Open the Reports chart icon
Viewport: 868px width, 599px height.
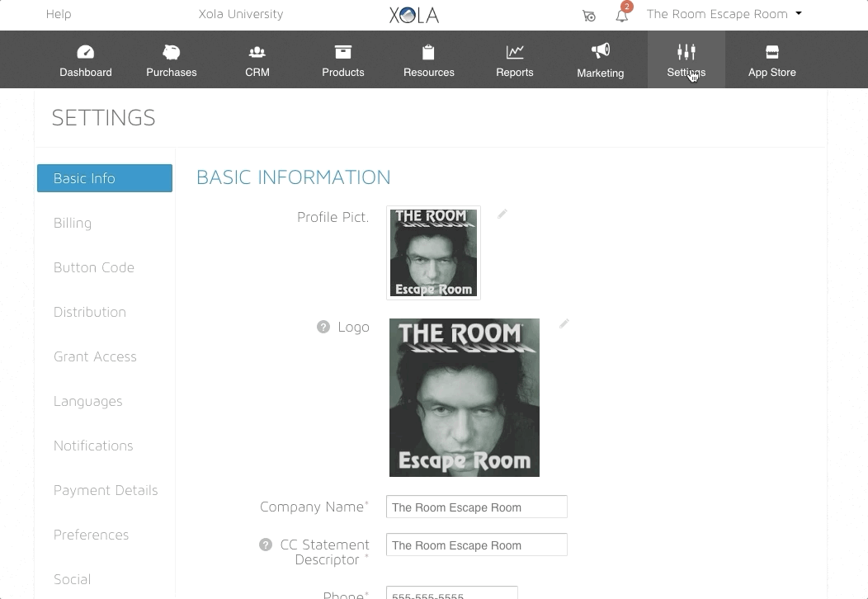coord(515,52)
